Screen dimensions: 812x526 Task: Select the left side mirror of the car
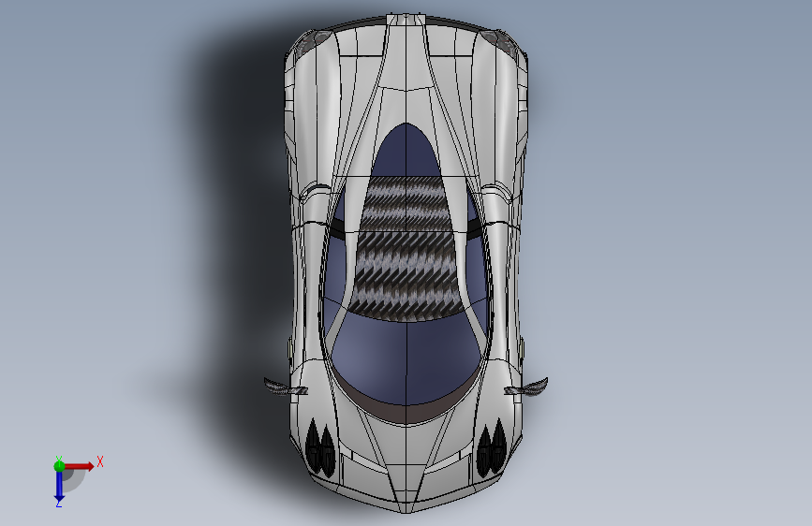pos(285,387)
